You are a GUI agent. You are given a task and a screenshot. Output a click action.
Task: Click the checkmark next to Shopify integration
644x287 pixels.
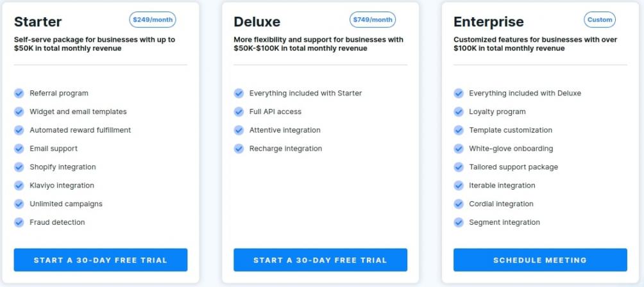(x=19, y=167)
